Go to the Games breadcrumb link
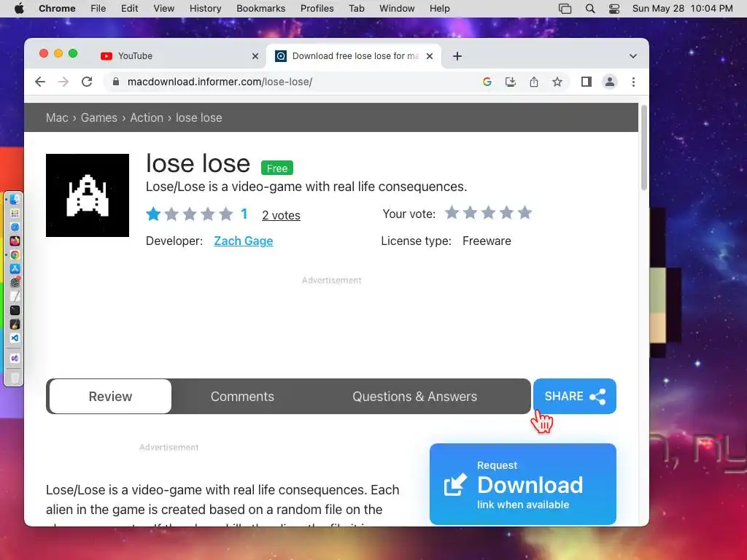This screenshot has width=747, height=560. tap(98, 117)
